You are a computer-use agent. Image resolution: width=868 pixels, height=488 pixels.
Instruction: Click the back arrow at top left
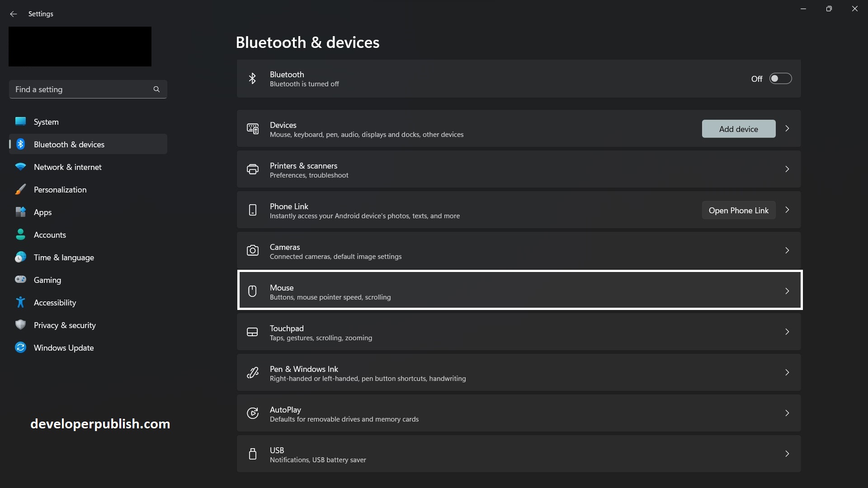pyautogui.click(x=14, y=14)
